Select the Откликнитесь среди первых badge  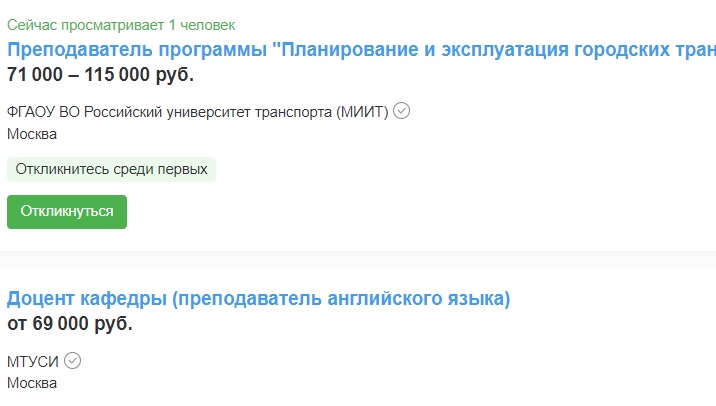[x=111, y=169]
